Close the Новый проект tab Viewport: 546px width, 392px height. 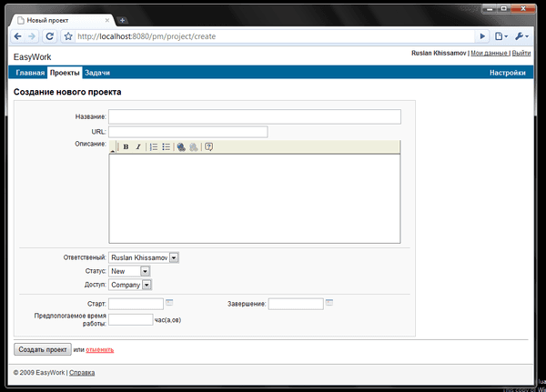tap(107, 20)
